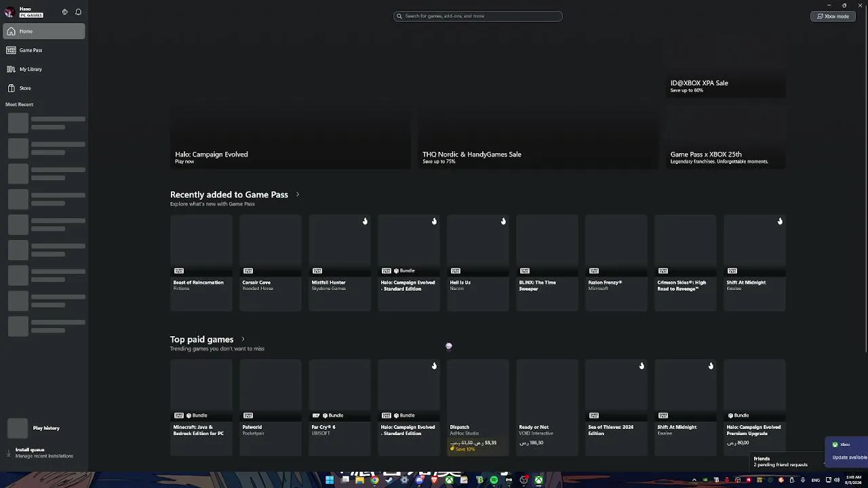This screenshot has width=868, height=488.
Task: Click the Save 10% label on Dispatch
Action: [x=463, y=449]
